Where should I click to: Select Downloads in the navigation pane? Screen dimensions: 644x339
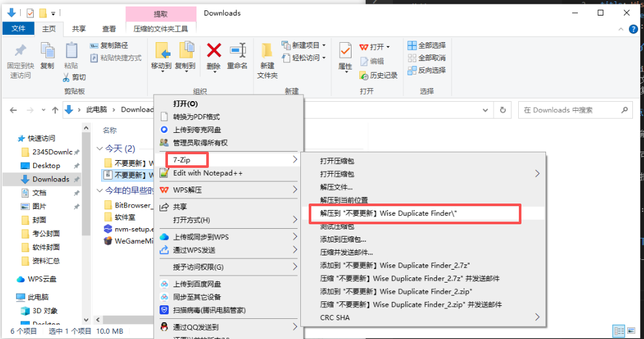(x=45, y=179)
